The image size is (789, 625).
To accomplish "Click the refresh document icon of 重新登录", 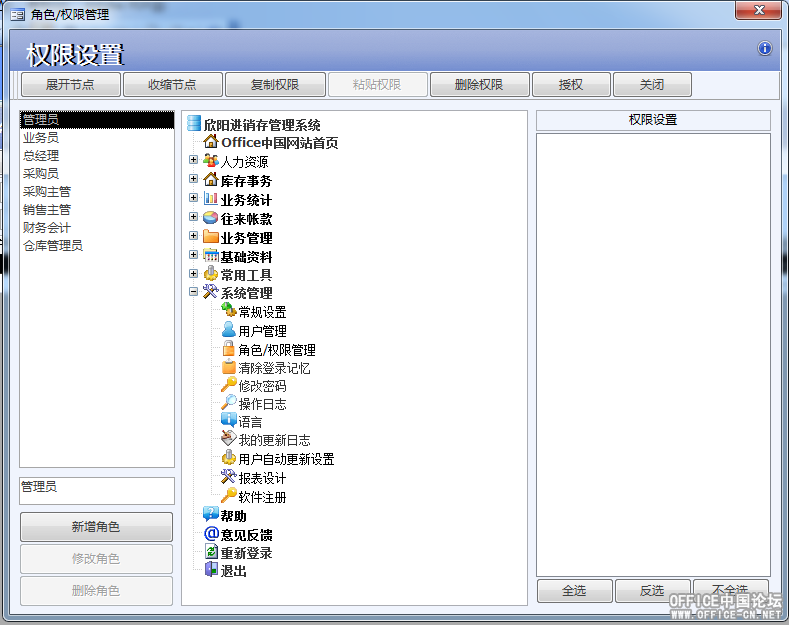I will (211, 552).
